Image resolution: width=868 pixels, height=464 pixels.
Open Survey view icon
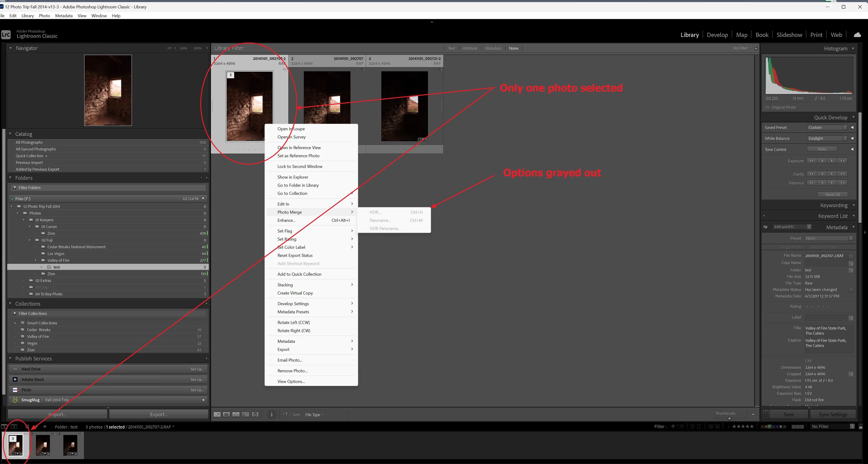point(246,415)
